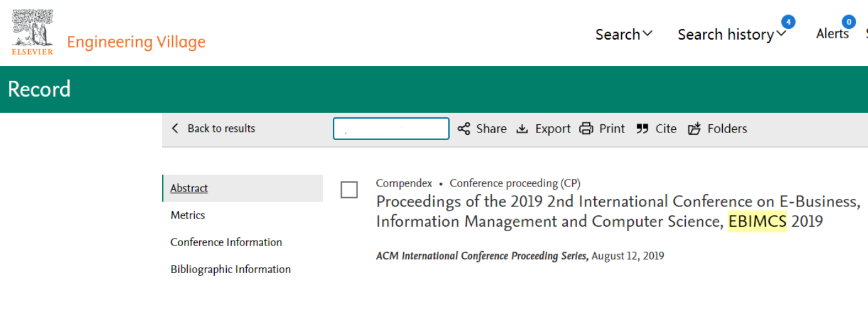
Task: Expand the Search dropdown menu
Action: (x=624, y=35)
